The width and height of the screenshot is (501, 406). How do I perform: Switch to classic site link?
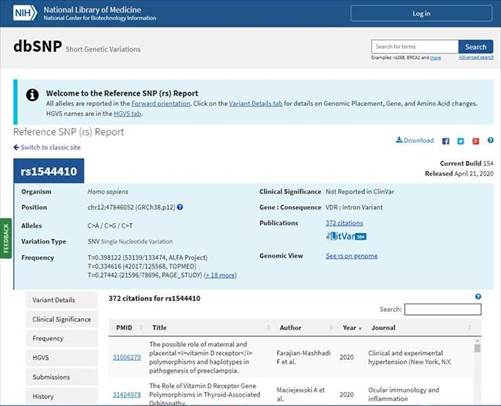(50, 147)
